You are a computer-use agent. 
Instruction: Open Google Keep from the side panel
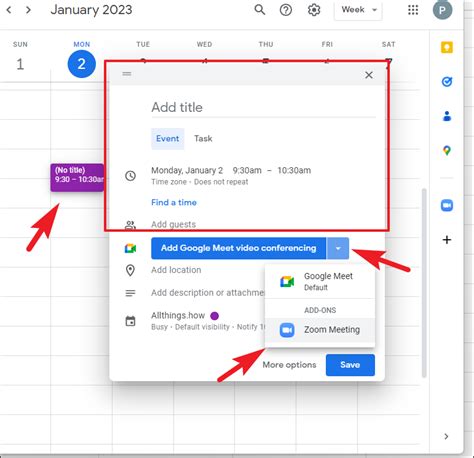point(447,47)
